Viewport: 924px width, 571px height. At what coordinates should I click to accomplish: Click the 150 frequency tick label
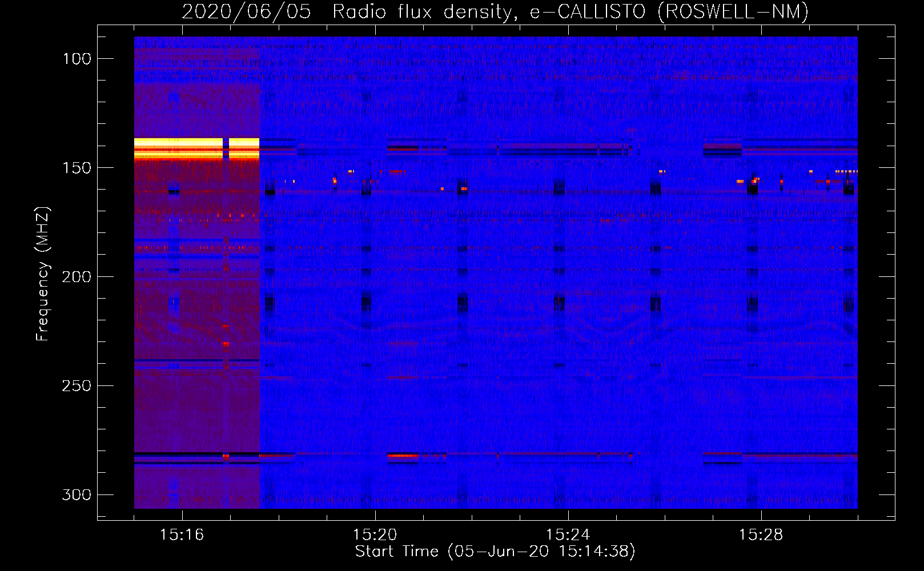[x=77, y=168]
